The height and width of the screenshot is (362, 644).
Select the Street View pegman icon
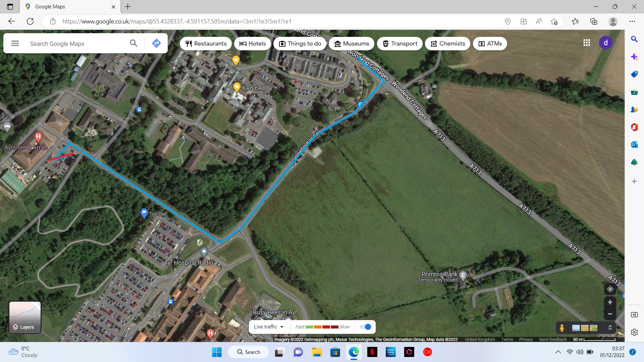(x=562, y=327)
